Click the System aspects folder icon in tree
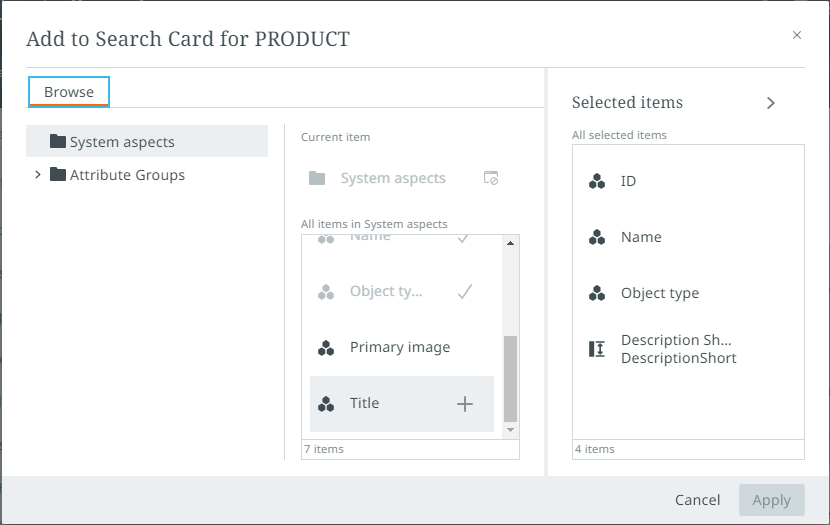Image resolution: width=830 pixels, height=525 pixels. point(58,142)
